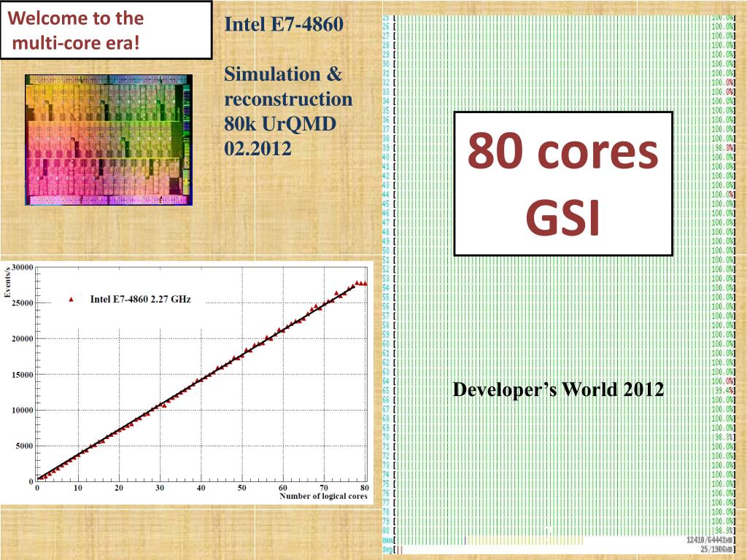
Task: Select the "Simulation & reconstruction" text
Action: click(x=288, y=86)
